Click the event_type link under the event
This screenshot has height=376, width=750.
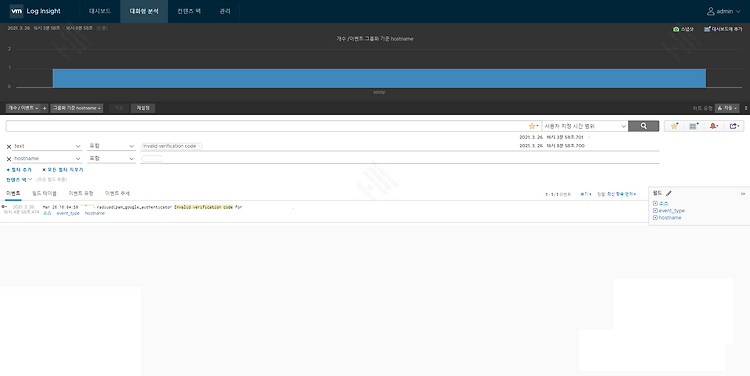[x=68, y=213]
